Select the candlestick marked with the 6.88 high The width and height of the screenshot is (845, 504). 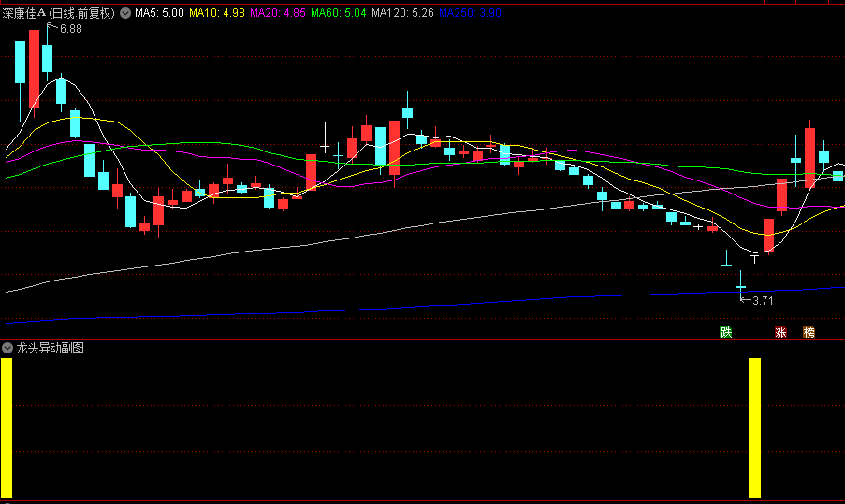click(48, 58)
